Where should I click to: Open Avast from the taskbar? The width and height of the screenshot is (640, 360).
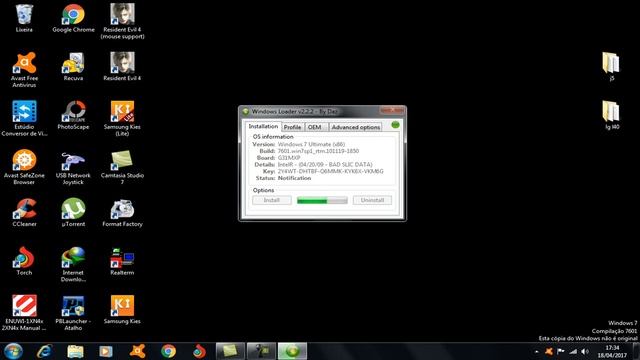pyautogui.click(x=138, y=351)
